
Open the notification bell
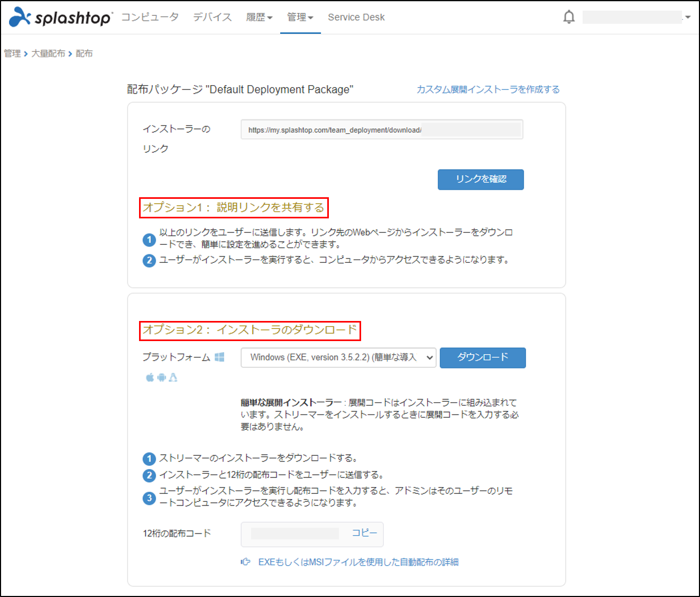(x=569, y=16)
